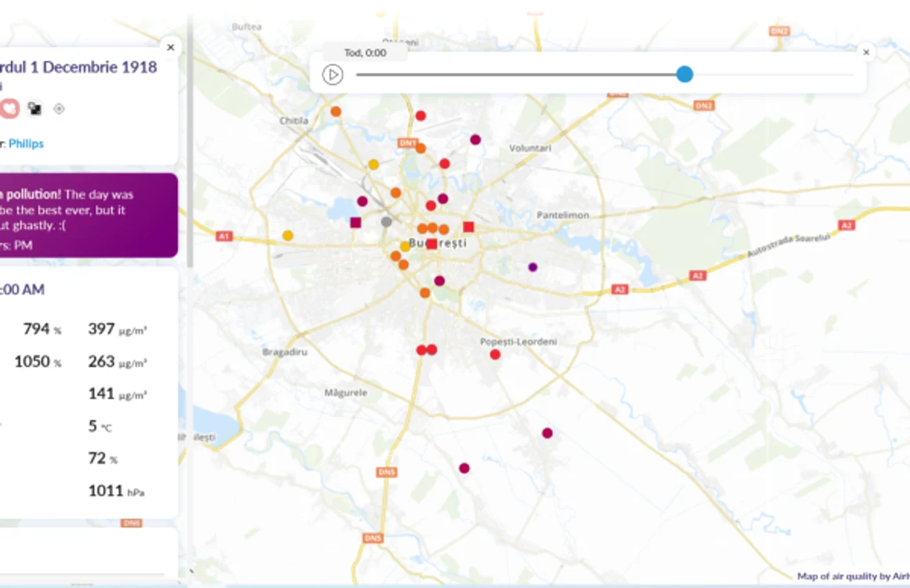The width and height of the screenshot is (910, 588).
Task: Select the yellow marker left of Bucuresti label
Action: [405, 246]
